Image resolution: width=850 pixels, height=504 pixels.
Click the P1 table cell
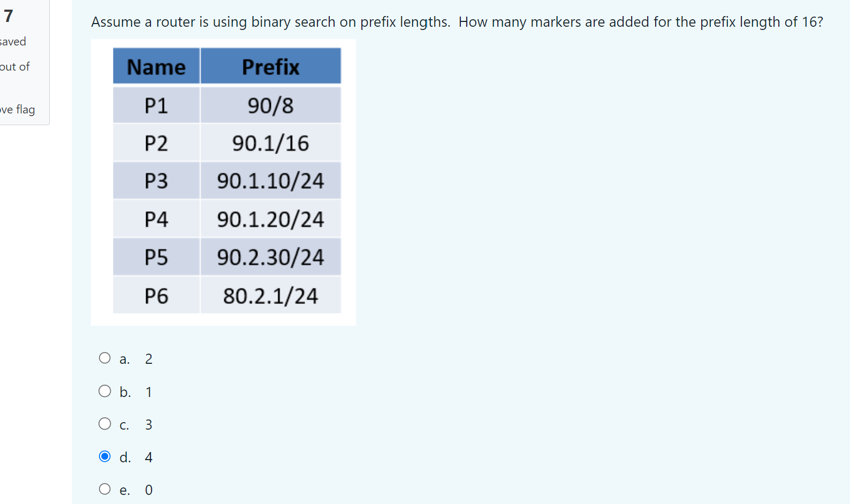pos(156,105)
